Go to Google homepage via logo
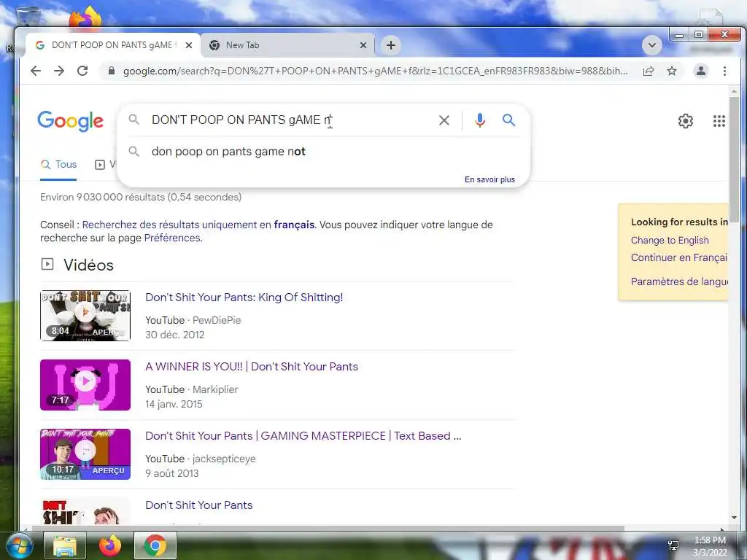 tap(71, 121)
